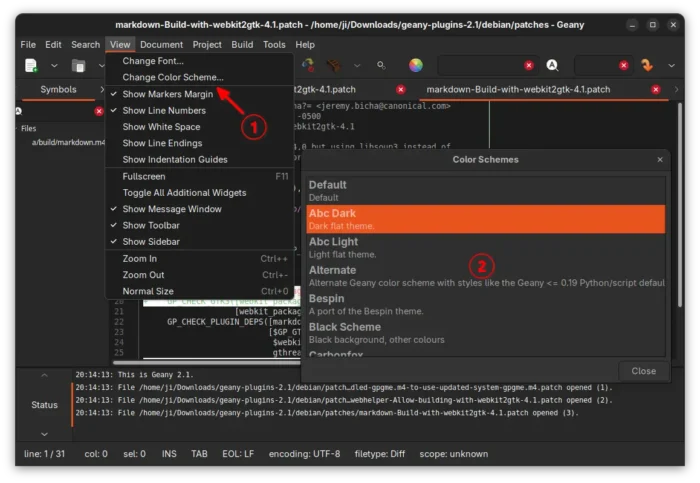The height and width of the screenshot is (483, 700).
Task: Click the open folder toolbar icon
Action: (78, 66)
